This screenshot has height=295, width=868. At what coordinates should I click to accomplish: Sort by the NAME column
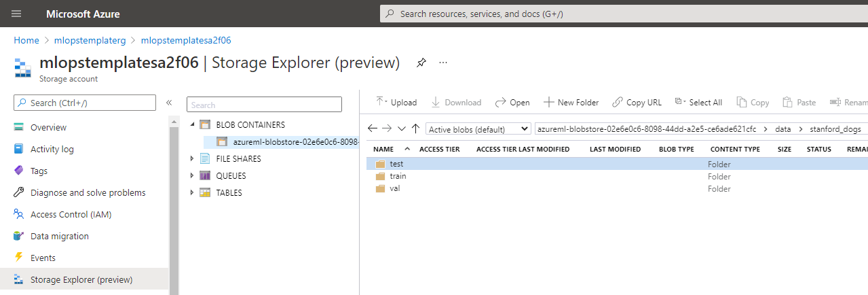(383, 149)
